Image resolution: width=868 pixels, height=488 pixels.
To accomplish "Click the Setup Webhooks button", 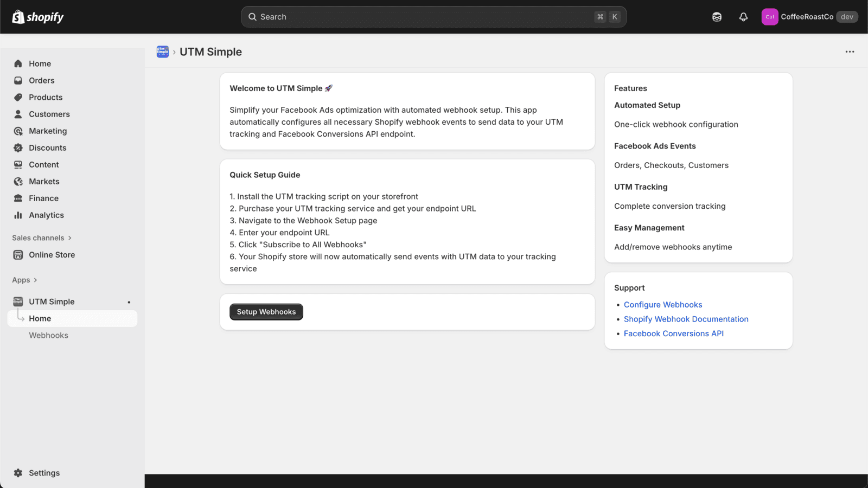I will click(266, 312).
